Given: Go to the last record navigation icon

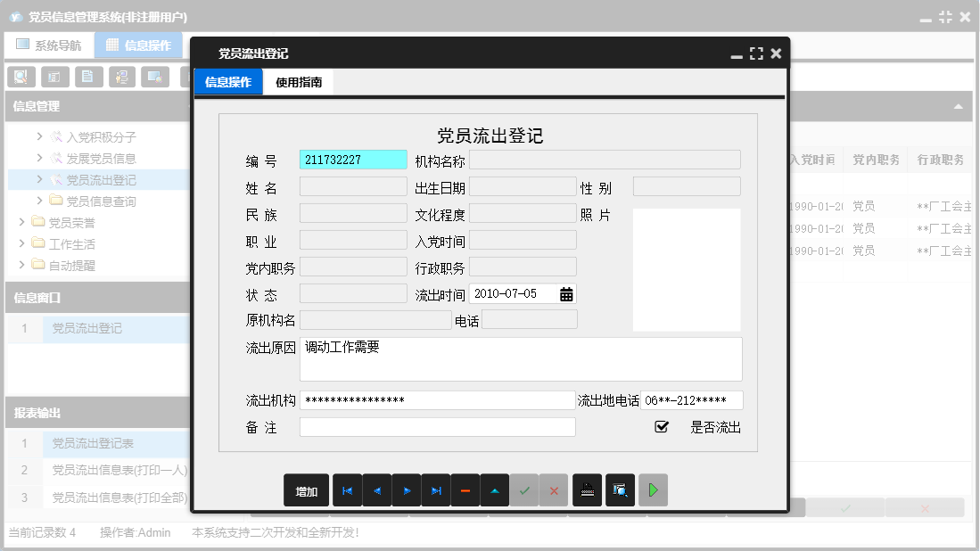Looking at the screenshot, I should [435, 489].
